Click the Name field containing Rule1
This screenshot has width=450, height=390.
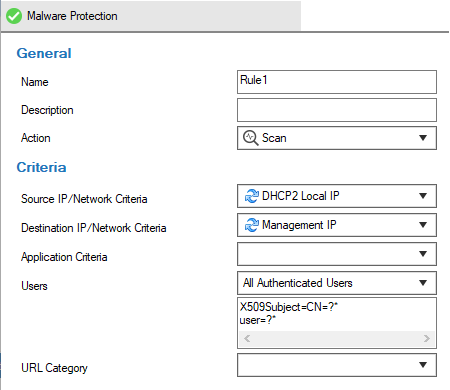coord(337,82)
